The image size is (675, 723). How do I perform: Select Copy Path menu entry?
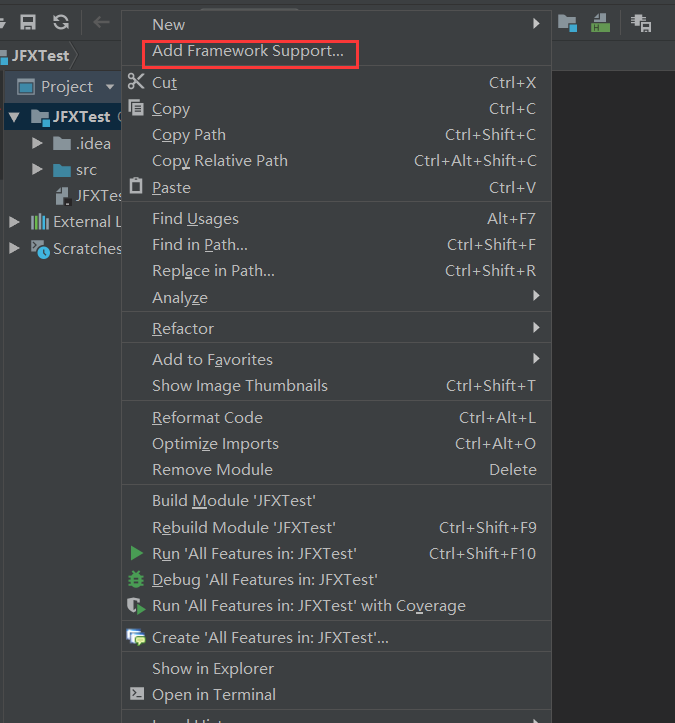[x=337, y=135]
